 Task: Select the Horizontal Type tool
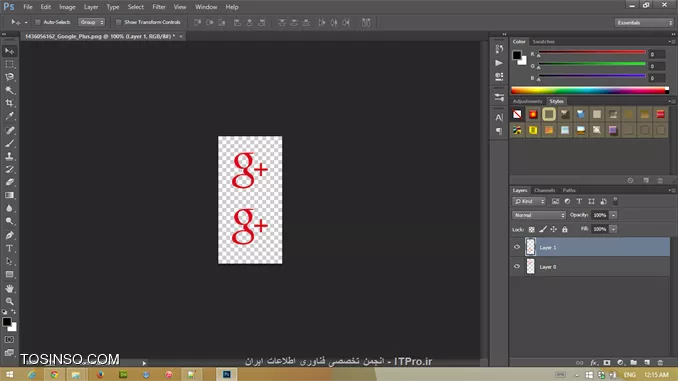(9, 248)
